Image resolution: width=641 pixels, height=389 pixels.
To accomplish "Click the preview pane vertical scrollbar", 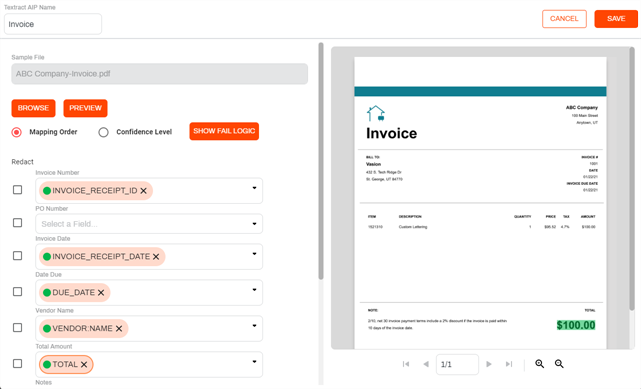I will tap(632, 180).
